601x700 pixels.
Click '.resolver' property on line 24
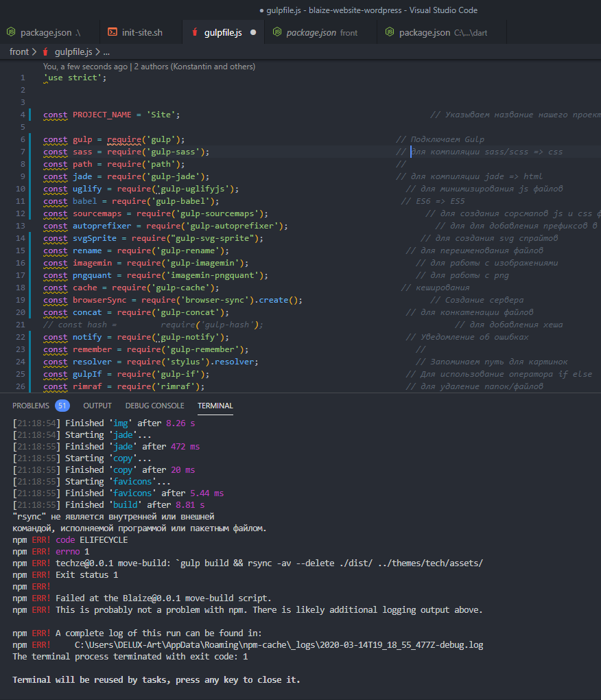coord(234,362)
